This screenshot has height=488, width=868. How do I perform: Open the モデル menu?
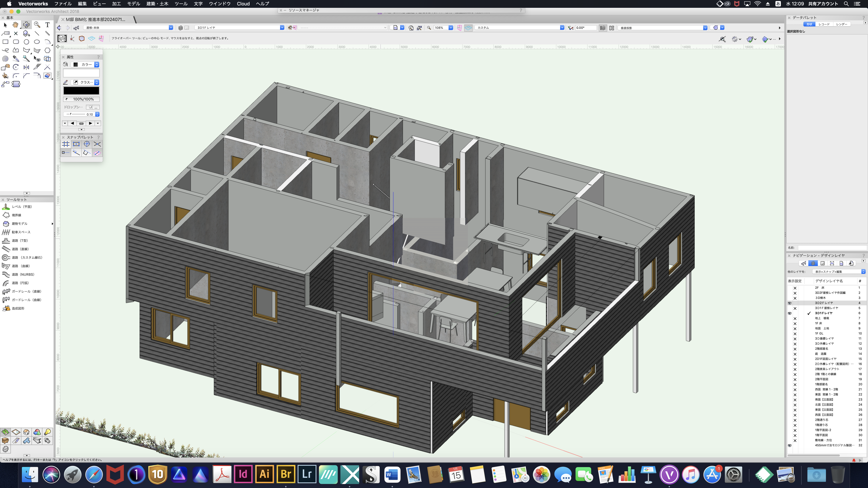(133, 4)
